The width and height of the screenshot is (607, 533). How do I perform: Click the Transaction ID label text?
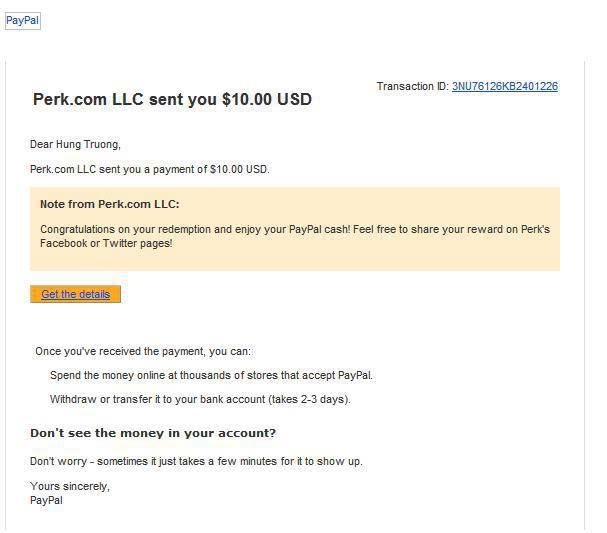[412, 87]
